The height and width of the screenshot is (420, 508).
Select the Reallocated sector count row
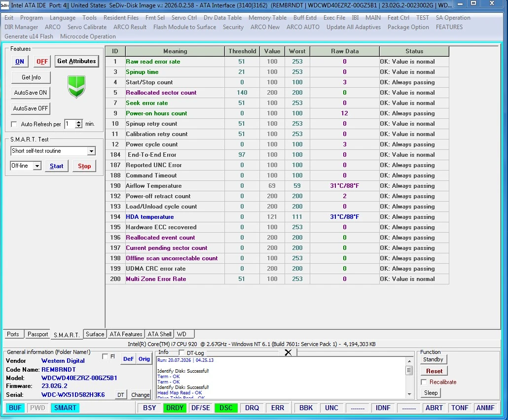(x=277, y=93)
